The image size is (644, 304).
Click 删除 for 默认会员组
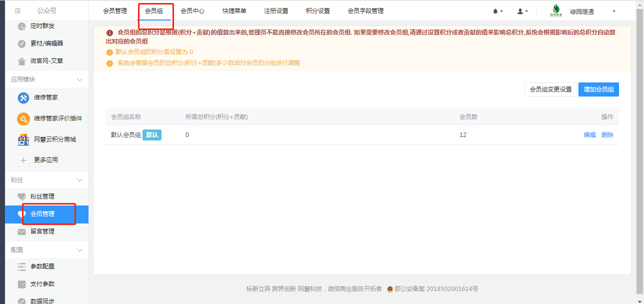607,135
